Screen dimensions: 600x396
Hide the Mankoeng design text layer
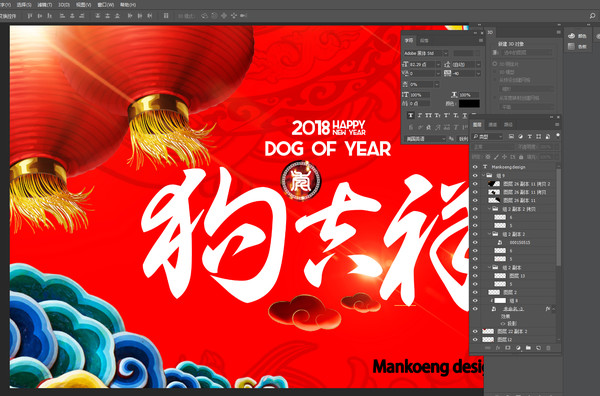(475, 167)
